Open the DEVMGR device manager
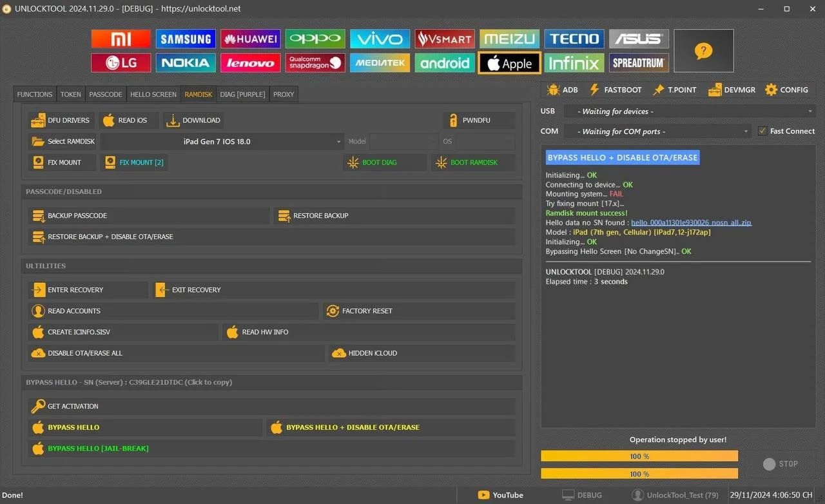This screenshot has height=504, width=825. pos(732,90)
